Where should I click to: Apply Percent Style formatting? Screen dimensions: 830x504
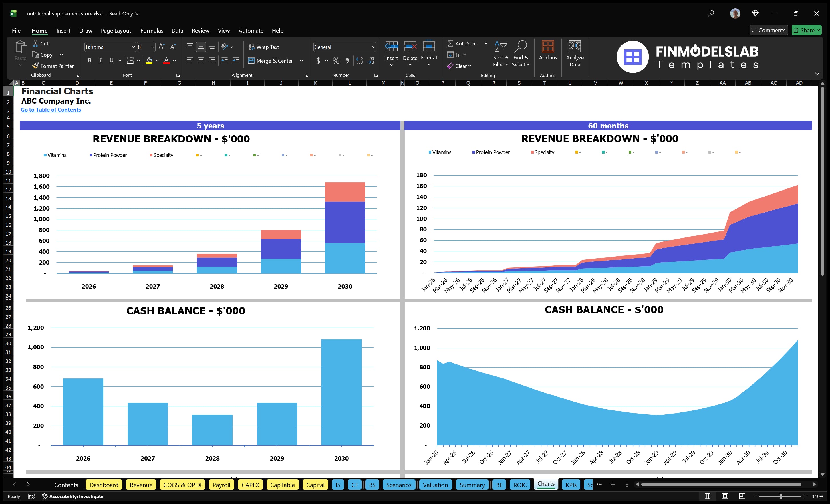[336, 61]
